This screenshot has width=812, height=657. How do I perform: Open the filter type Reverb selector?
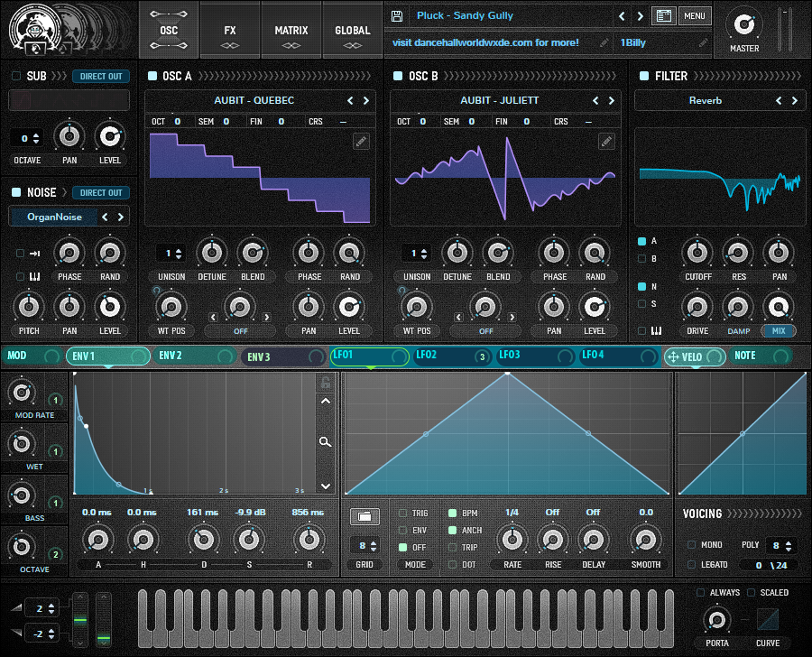click(x=705, y=101)
